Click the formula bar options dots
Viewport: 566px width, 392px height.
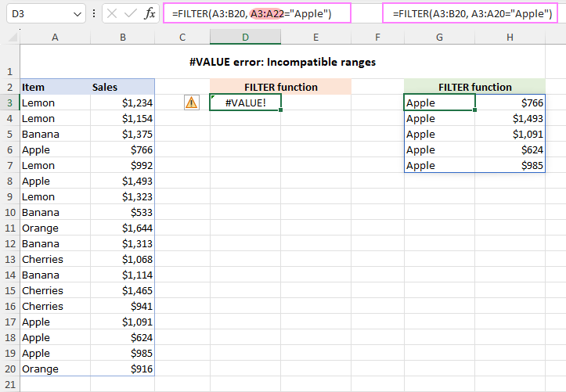[x=94, y=13]
